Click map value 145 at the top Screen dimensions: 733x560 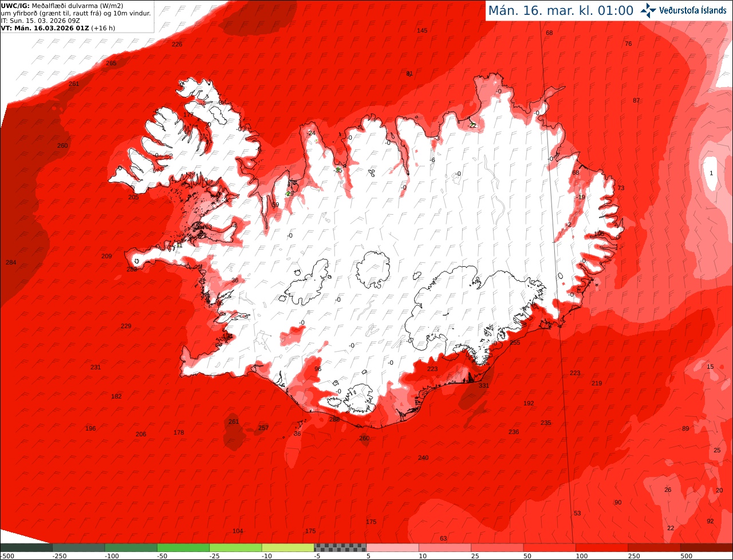coord(422,30)
